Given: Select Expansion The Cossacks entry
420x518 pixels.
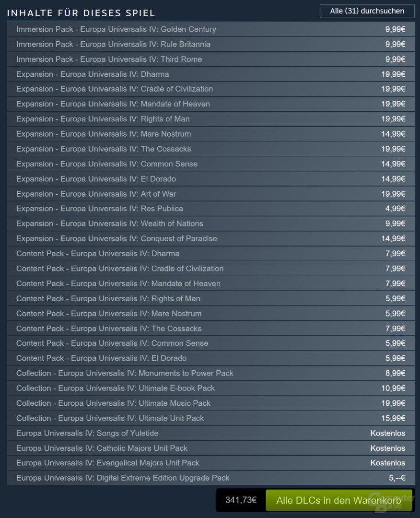Looking at the screenshot, I should tap(210, 149).
